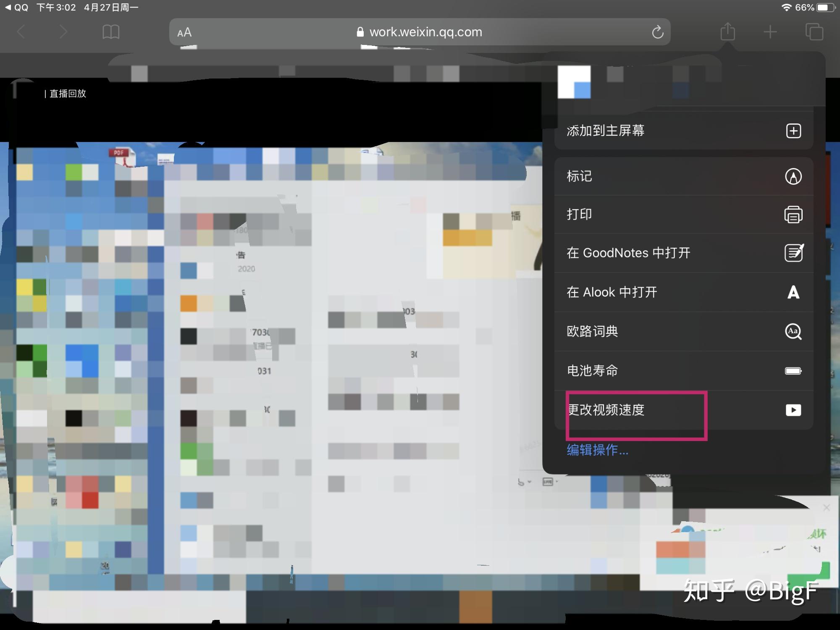This screenshot has height=630, width=840.
Task: Choose 在 GoodNotes 中打开
Action: (x=683, y=253)
